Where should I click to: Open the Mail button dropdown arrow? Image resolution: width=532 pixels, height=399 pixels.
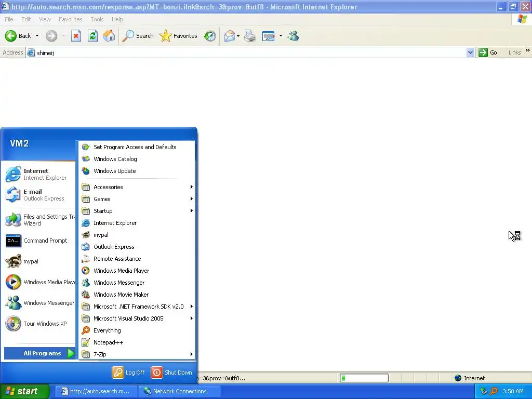(238, 36)
